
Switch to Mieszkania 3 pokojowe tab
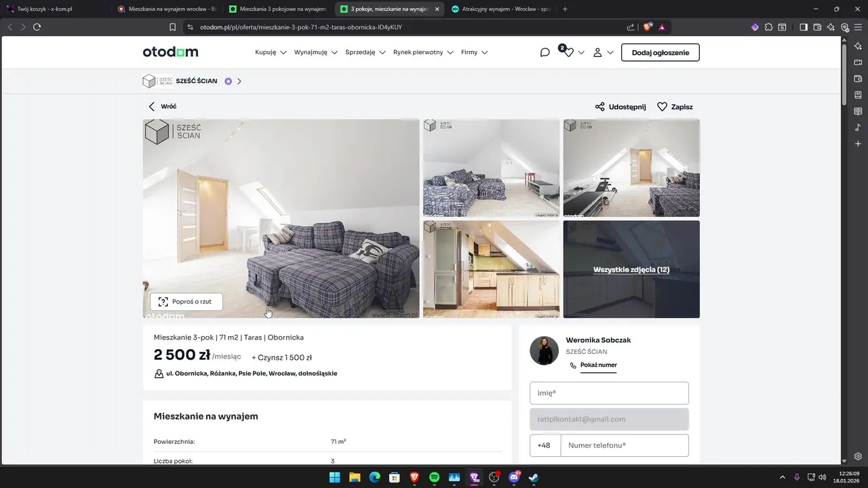(277, 9)
